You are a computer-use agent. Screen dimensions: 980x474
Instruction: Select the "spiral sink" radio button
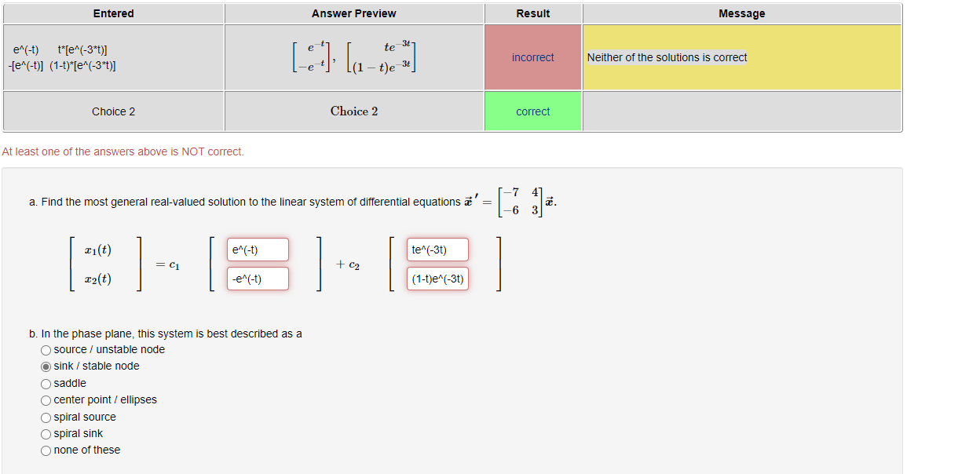(46, 433)
